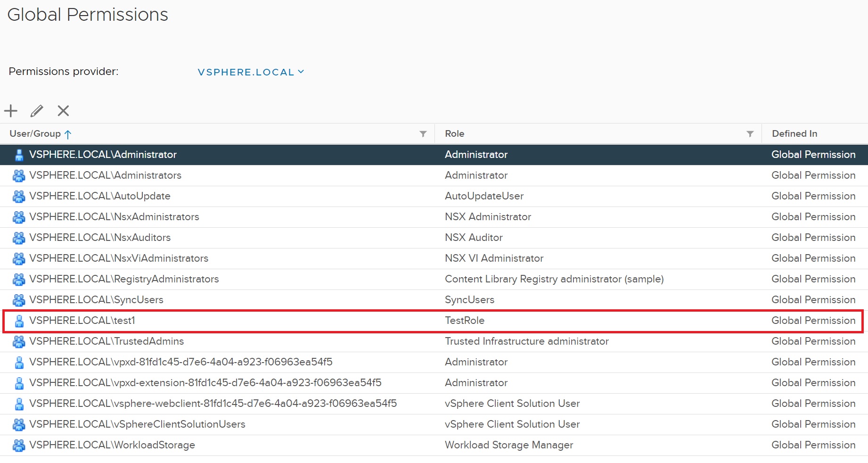Select the VSPHERE.LOCAL\AutoUpdate row
This screenshot has height=463, width=868.
100,196
